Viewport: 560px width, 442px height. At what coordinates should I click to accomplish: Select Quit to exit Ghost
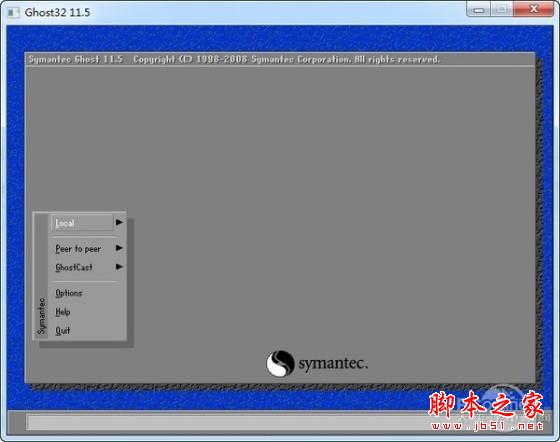click(62, 331)
